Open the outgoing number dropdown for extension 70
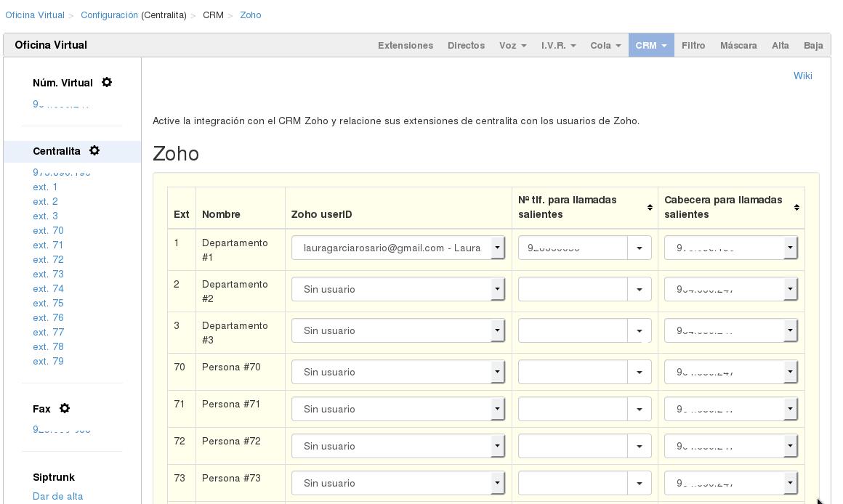This screenshot has height=504, width=843. (639, 371)
